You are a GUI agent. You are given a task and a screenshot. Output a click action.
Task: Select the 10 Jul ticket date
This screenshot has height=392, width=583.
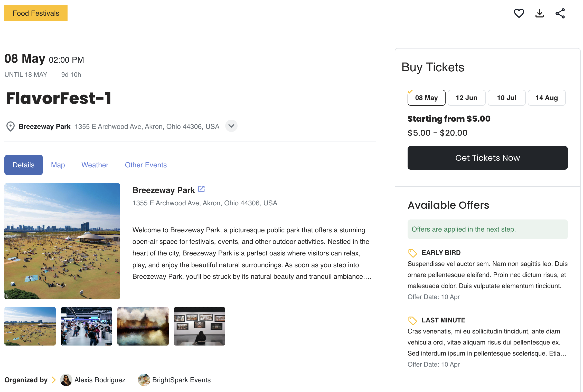pyautogui.click(x=507, y=98)
